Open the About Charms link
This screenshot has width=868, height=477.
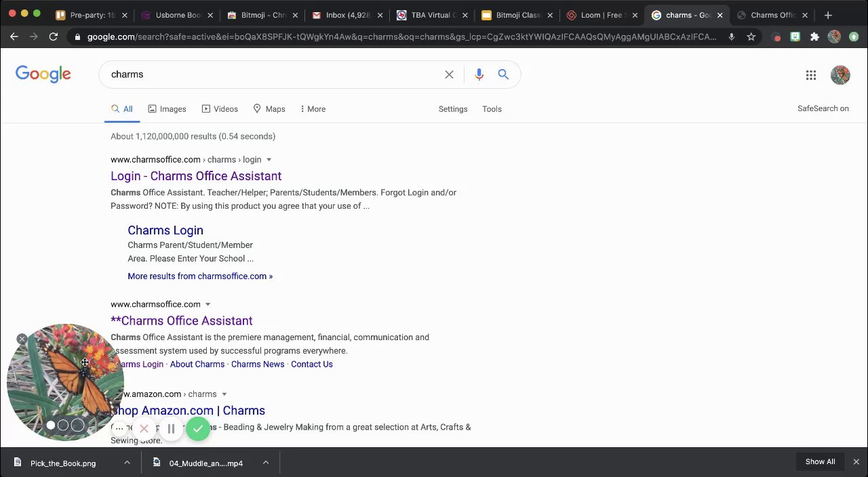click(x=197, y=365)
